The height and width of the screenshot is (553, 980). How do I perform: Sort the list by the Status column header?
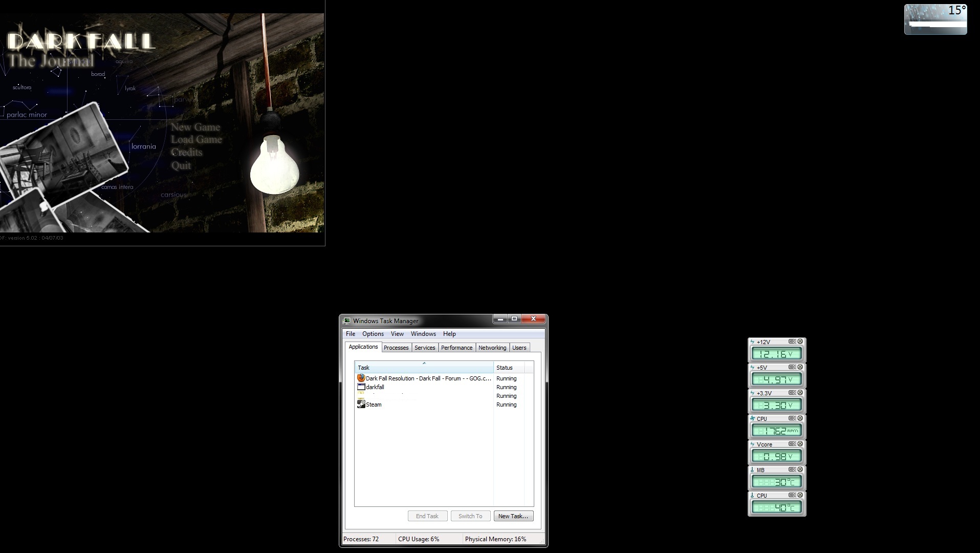(509, 367)
